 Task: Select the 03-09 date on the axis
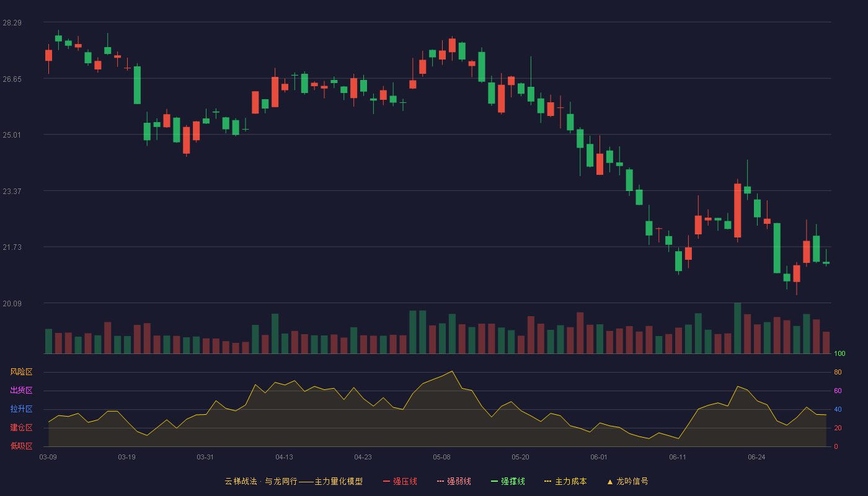pos(48,457)
